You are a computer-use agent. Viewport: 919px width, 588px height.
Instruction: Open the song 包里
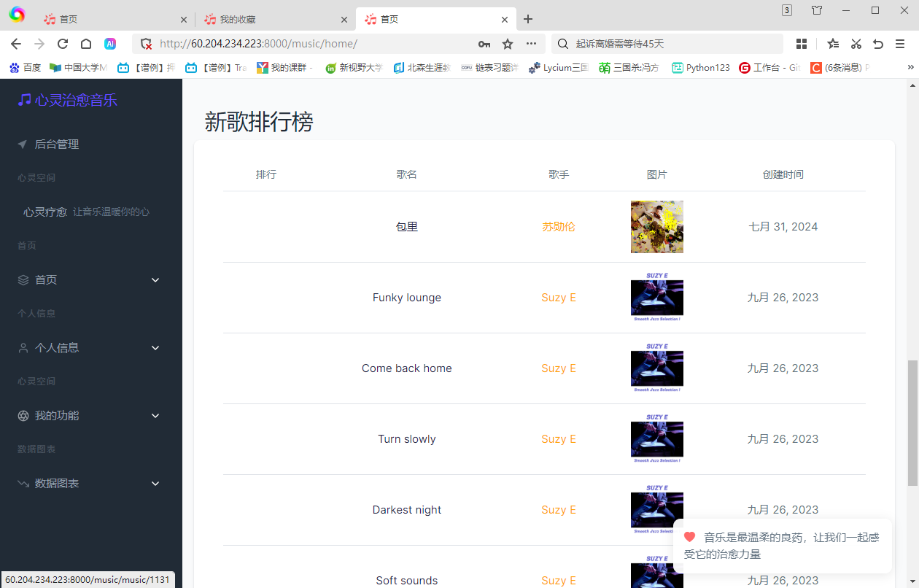[x=407, y=227]
